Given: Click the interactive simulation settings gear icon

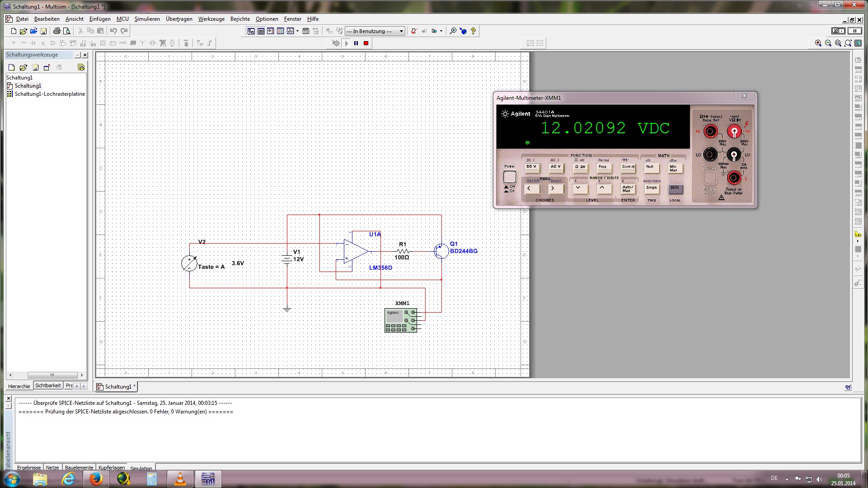Looking at the screenshot, I should click(336, 43).
